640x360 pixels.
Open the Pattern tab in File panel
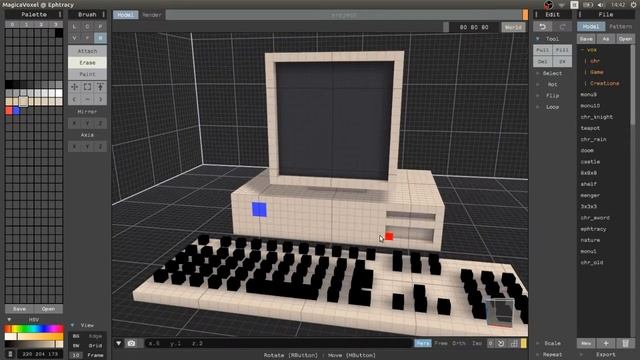(620, 27)
